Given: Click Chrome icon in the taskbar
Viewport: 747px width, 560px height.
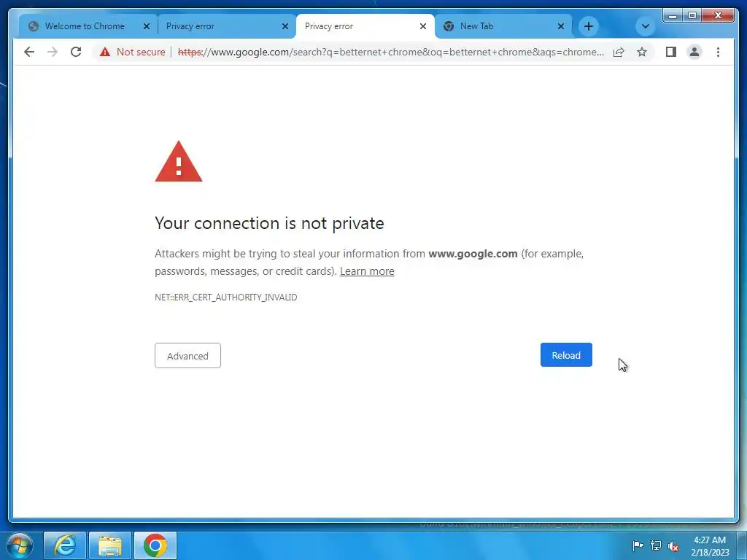Looking at the screenshot, I should click(155, 545).
